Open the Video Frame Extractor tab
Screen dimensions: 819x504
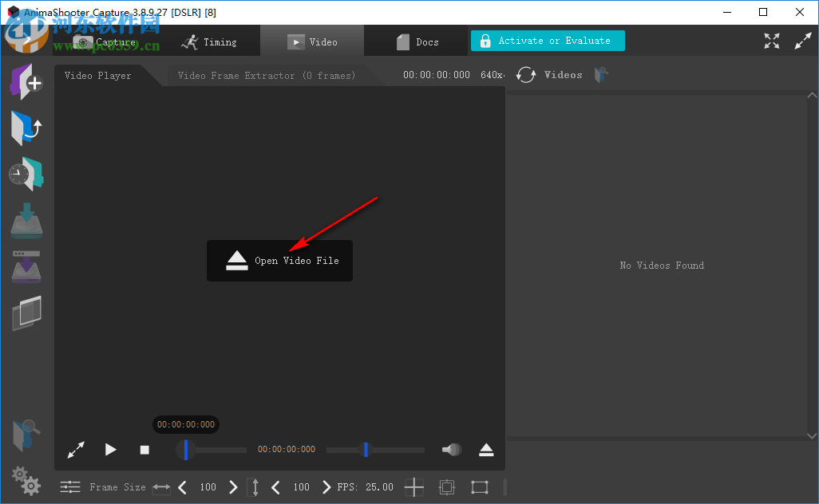click(267, 74)
